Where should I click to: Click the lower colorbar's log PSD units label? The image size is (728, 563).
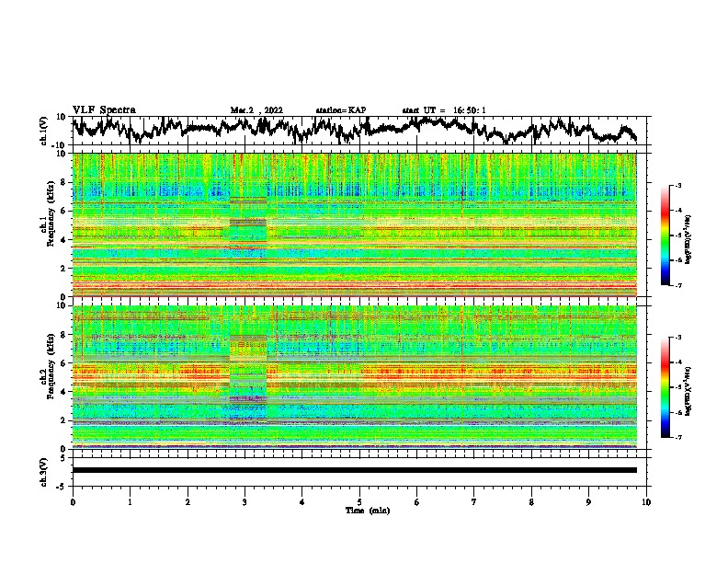coord(688,391)
